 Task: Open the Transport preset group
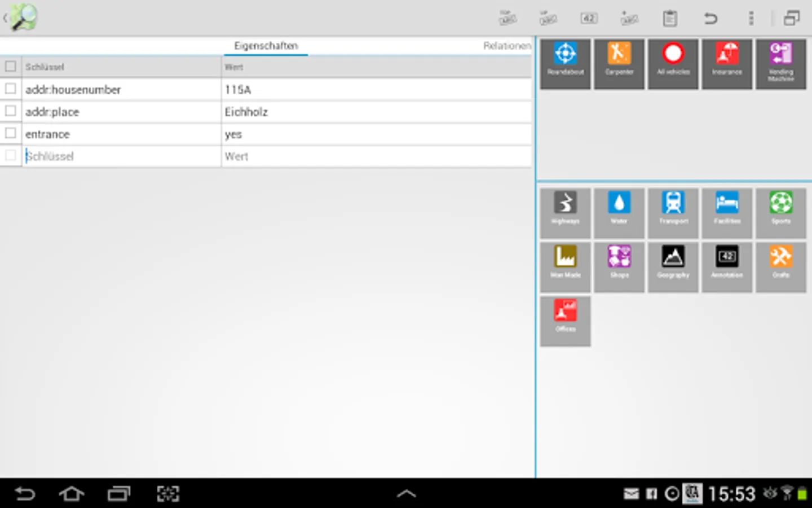tap(673, 213)
